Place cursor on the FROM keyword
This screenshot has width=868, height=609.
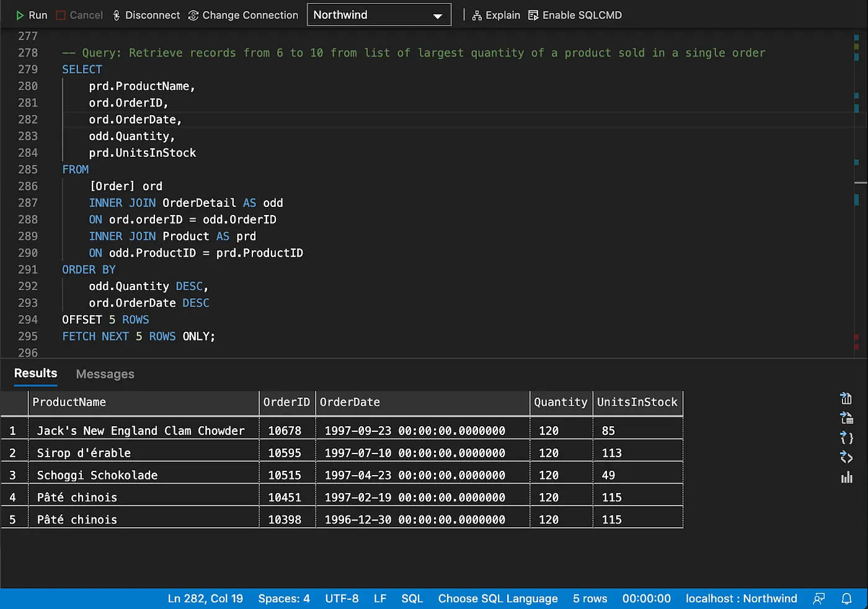pos(75,169)
